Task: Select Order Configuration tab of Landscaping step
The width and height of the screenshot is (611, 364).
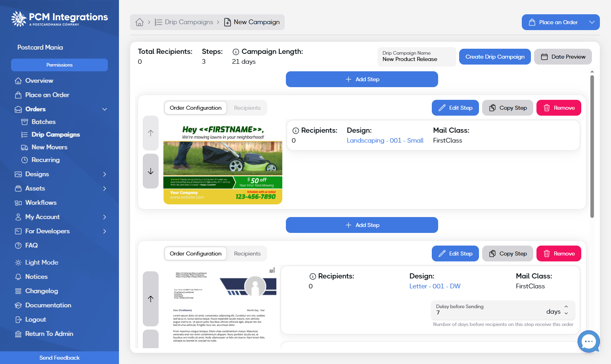Action: coord(195,108)
